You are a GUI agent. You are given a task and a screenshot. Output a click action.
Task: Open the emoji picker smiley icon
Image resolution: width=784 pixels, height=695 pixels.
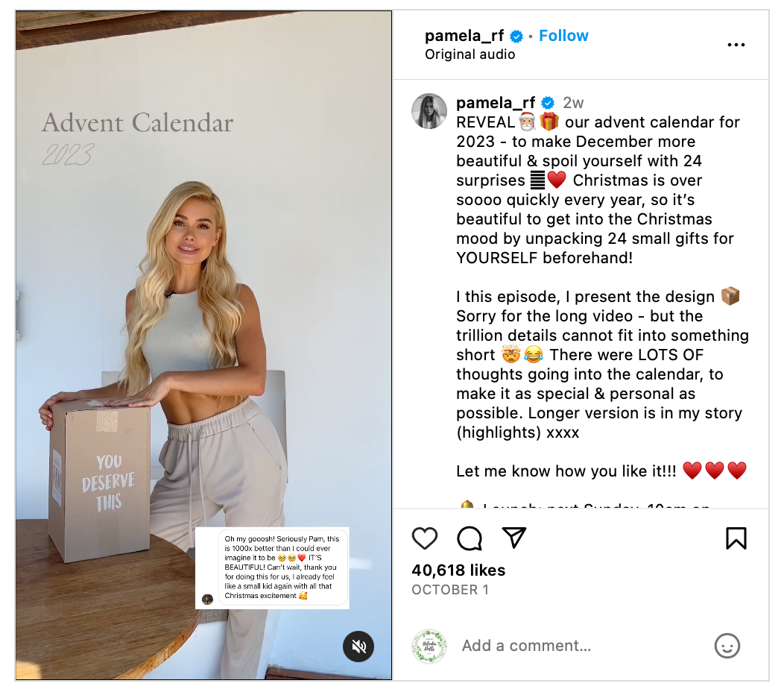pos(727,646)
